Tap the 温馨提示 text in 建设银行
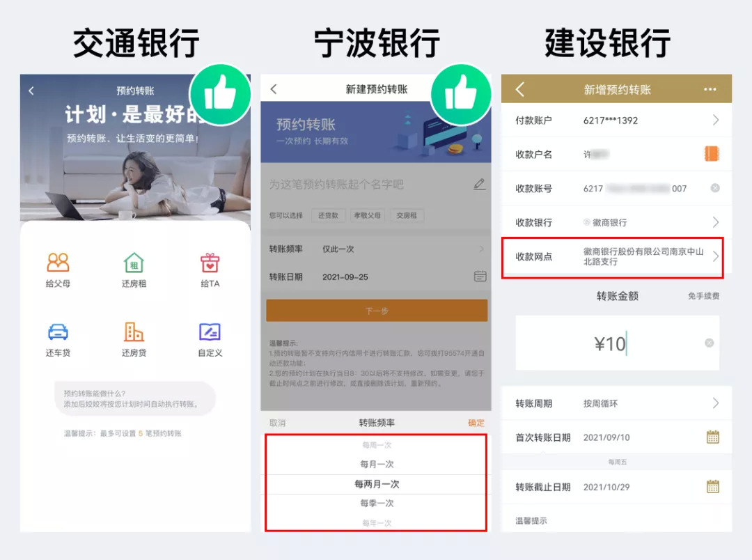752x560 pixels. 531,521
